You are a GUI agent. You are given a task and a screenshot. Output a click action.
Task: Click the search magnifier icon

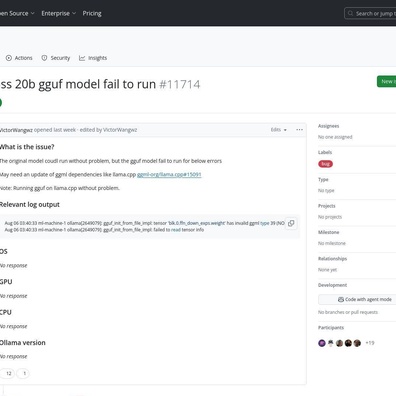[350, 13]
